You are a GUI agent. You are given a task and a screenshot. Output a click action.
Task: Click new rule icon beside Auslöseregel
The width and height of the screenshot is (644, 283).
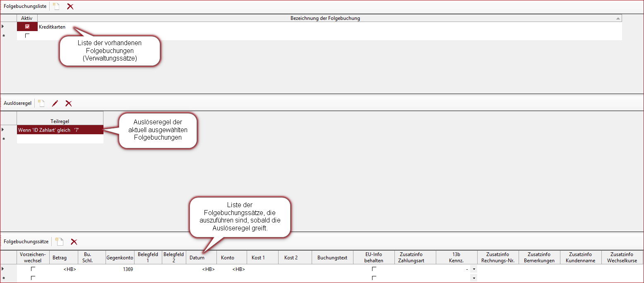[x=41, y=103]
